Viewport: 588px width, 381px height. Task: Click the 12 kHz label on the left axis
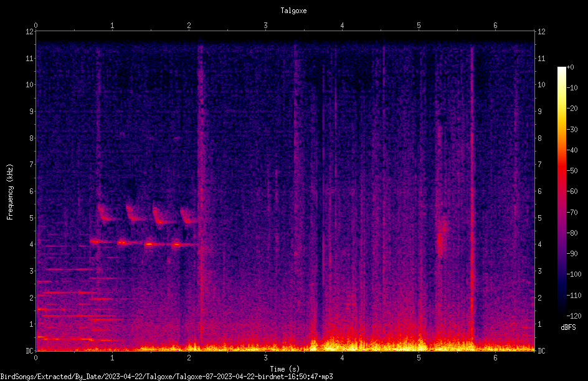coord(30,32)
